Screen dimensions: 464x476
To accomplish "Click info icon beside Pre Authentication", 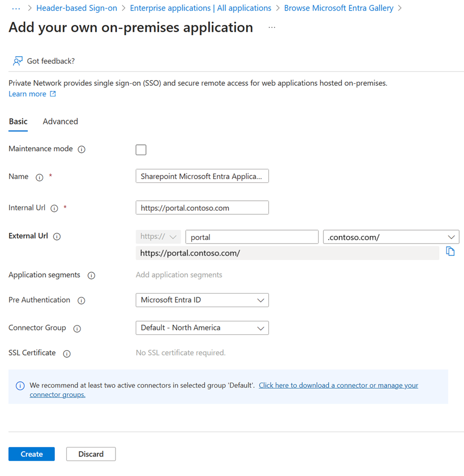I will [x=81, y=300].
